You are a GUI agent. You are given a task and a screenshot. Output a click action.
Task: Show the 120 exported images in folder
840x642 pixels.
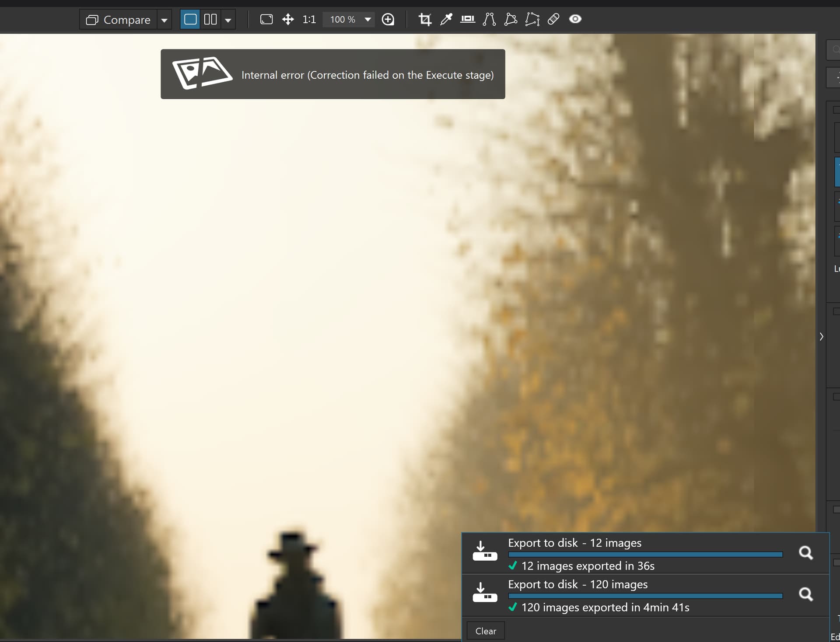tap(806, 594)
